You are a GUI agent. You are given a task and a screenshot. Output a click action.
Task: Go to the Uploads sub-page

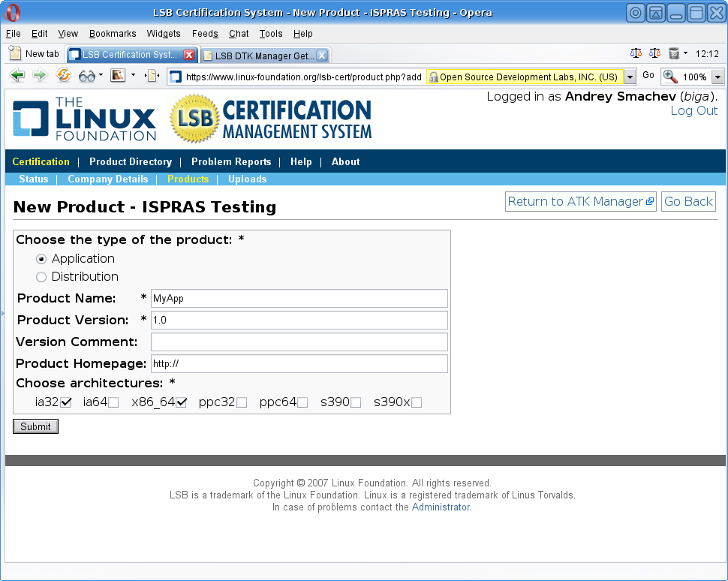click(248, 179)
